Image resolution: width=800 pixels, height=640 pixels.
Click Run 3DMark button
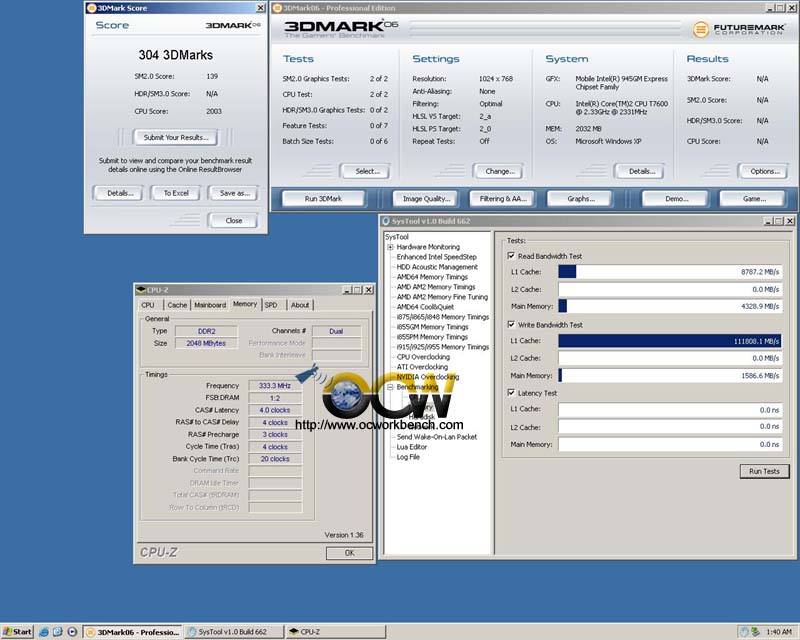coord(323,199)
